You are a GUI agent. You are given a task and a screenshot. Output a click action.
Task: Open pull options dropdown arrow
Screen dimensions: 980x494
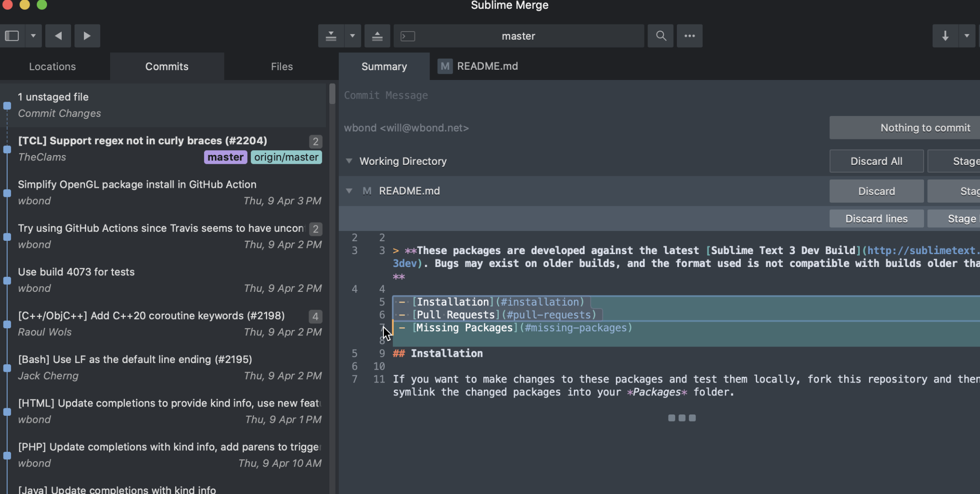click(x=967, y=36)
